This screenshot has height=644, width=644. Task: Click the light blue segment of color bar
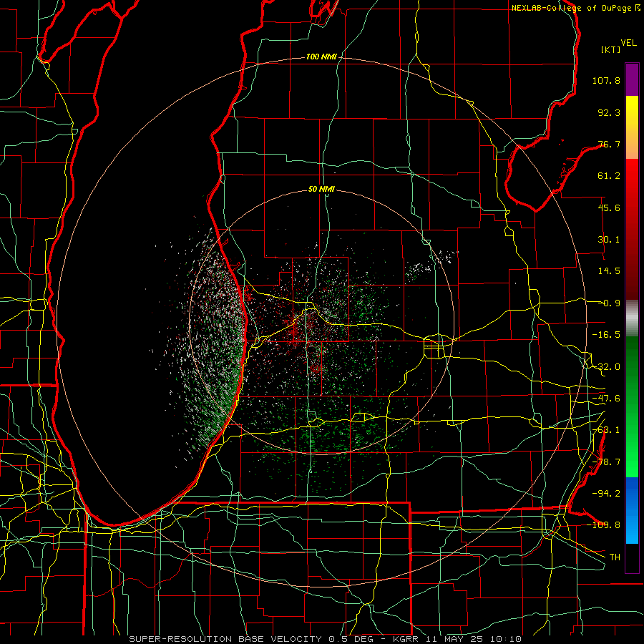632,510
